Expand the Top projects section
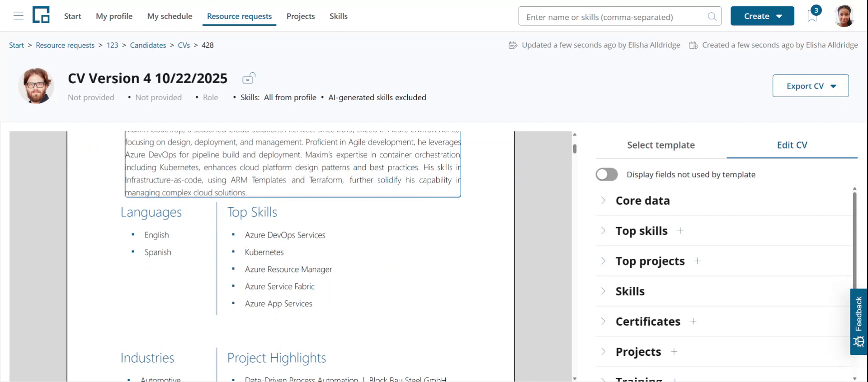 (x=603, y=261)
